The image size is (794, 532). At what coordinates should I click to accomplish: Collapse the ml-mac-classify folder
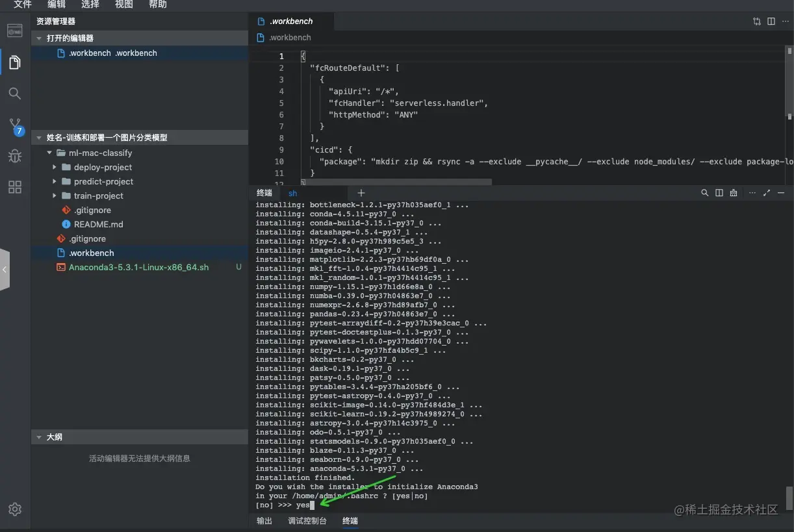tap(50, 153)
